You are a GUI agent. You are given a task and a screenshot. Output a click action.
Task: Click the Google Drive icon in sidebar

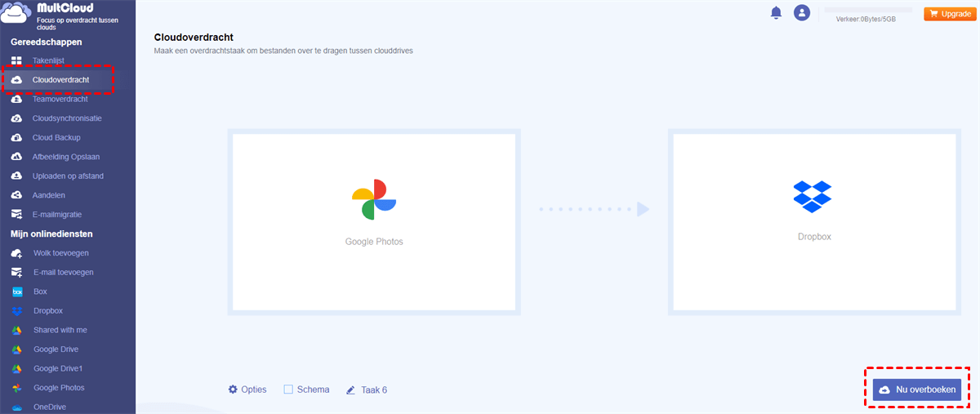16,349
